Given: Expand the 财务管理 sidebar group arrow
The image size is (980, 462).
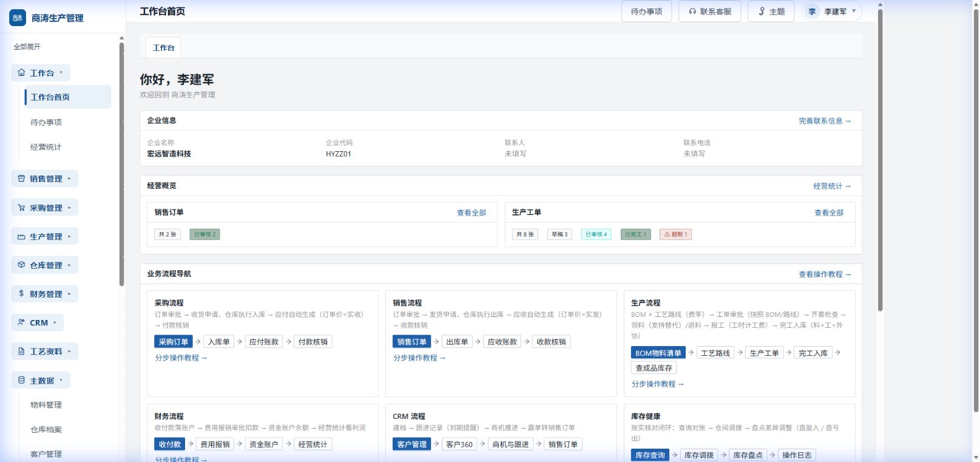Looking at the screenshot, I should pyautogui.click(x=69, y=294).
